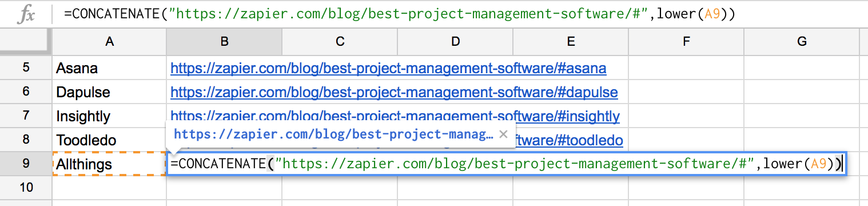
Task: Select row 10 header
Action: 26,187
